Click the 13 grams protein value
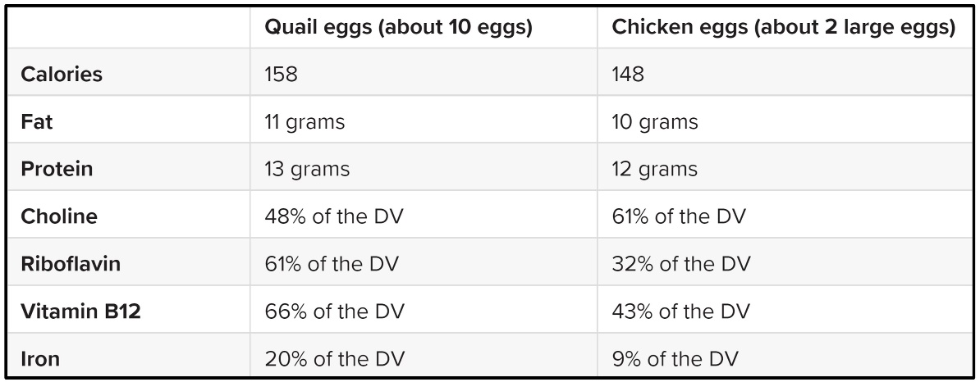The image size is (980, 382). pos(307,170)
